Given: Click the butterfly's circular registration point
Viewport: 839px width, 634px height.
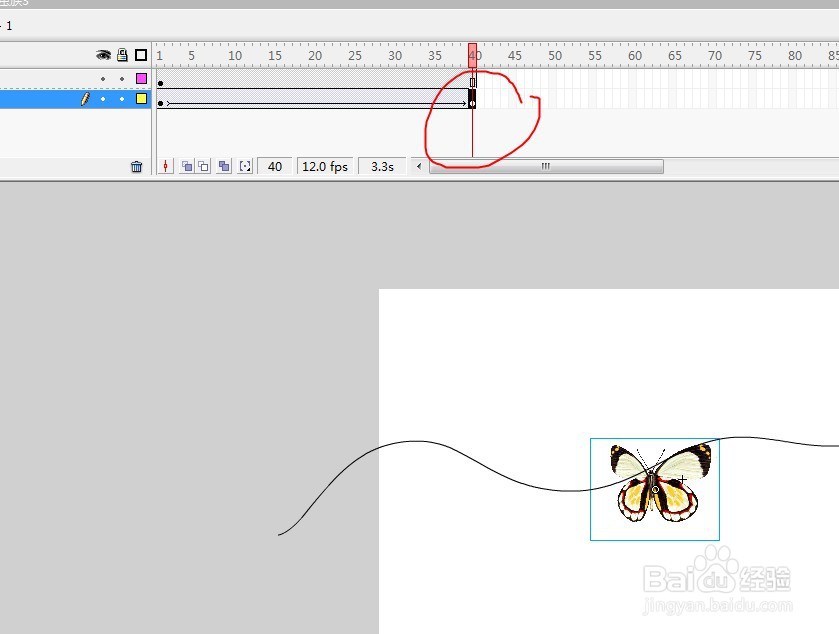Looking at the screenshot, I should pyautogui.click(x=655, y=489).
